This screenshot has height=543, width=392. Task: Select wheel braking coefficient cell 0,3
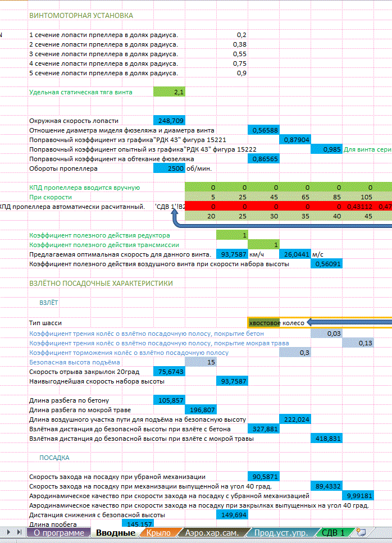[294, 353]
